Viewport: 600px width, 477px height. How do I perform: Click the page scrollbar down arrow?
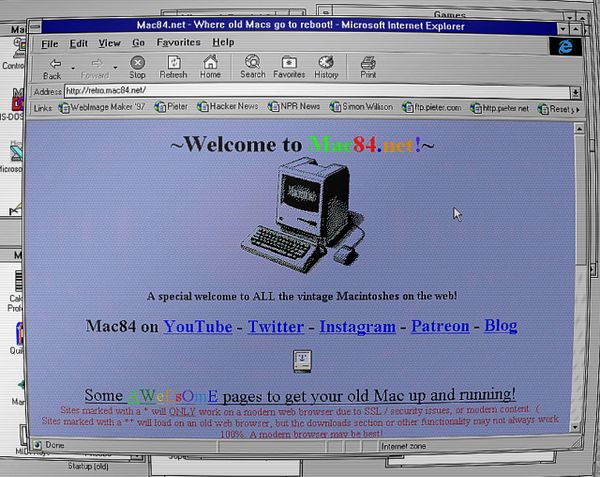click(575, 427)
